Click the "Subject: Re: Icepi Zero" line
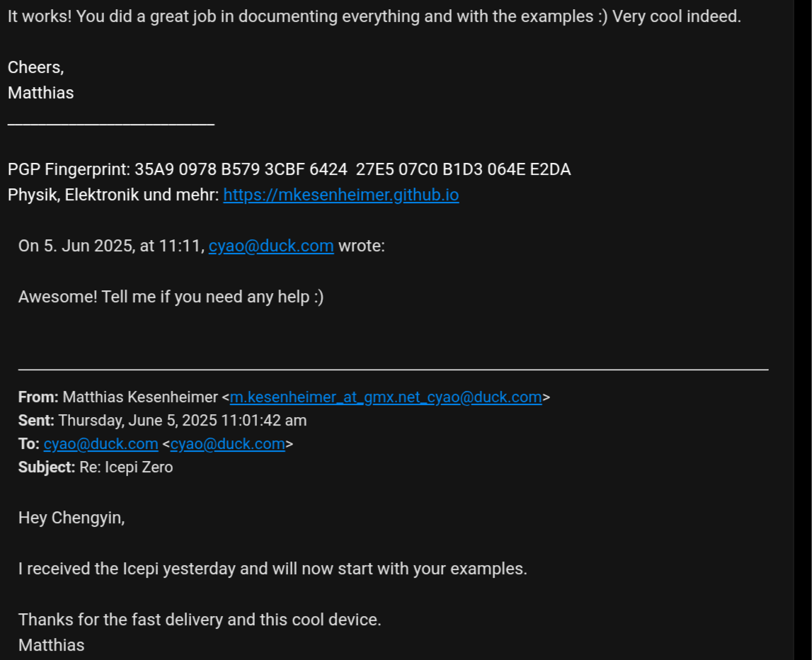This screenshot has width=812, height=660. (x=96, y=467)
